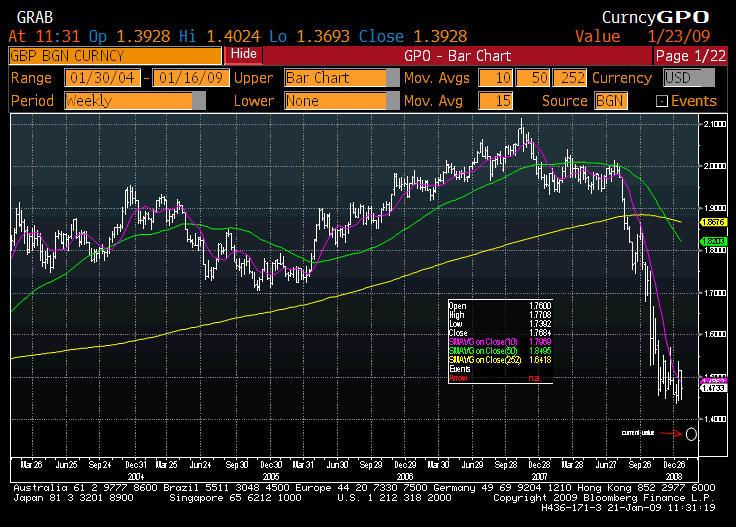Edit the range end date 01/16/09
This screenshot has height=527, width=736.
pos(191,78)
